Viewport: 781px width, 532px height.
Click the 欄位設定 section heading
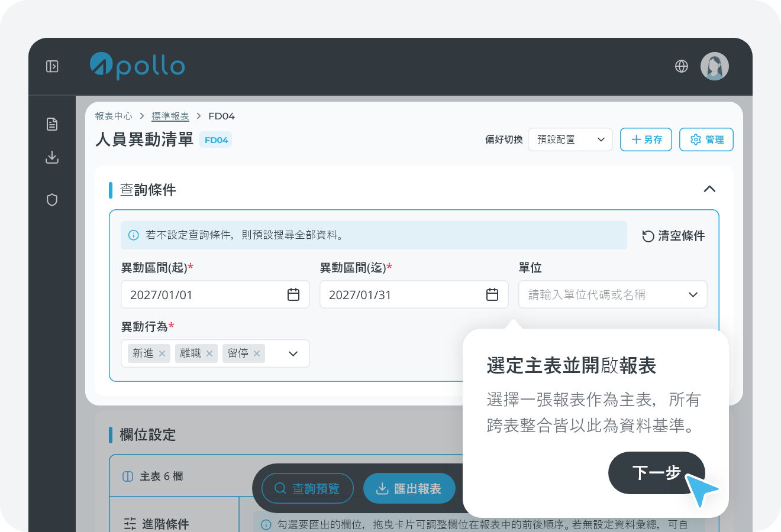[x=148, y=435]
